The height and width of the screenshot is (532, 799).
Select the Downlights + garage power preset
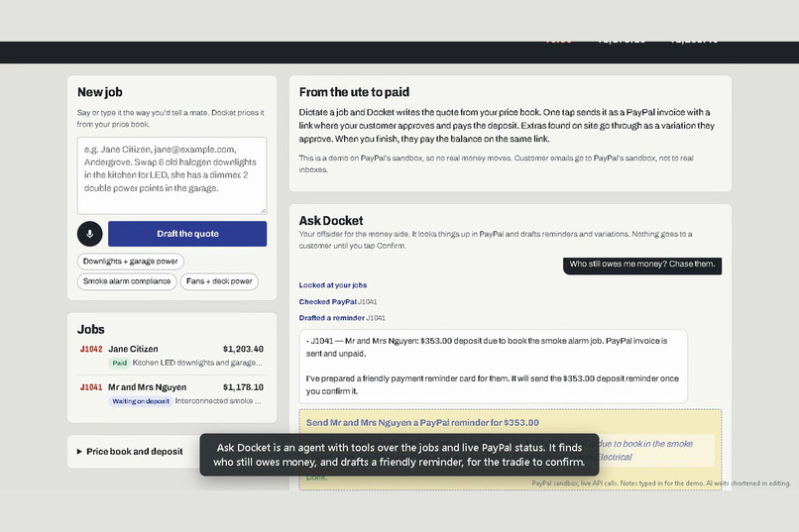[131, 262]
